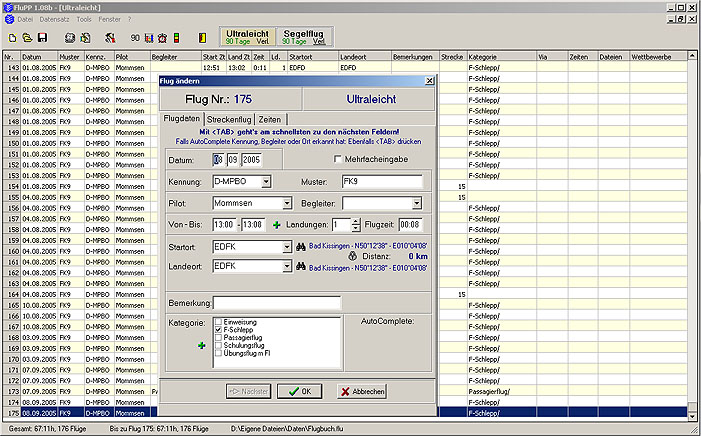Screen dimensions: 701x436
Task: Select the Segelflug logbook button
Action: coord(304,37)
